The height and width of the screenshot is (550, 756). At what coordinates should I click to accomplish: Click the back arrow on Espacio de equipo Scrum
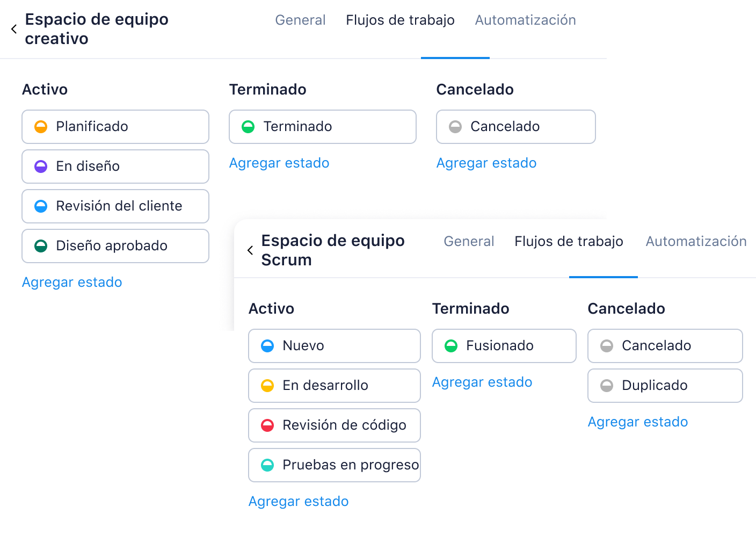250,250
